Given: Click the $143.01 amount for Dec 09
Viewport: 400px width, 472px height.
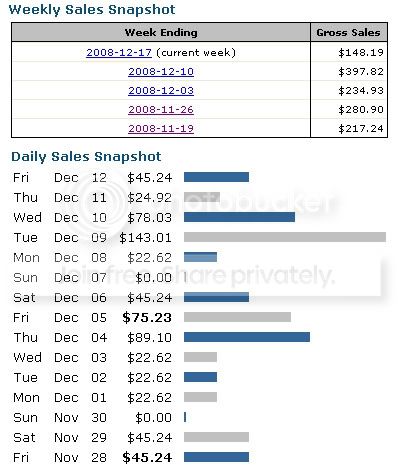Looking at the screenshot, I should tap(145, 238).
